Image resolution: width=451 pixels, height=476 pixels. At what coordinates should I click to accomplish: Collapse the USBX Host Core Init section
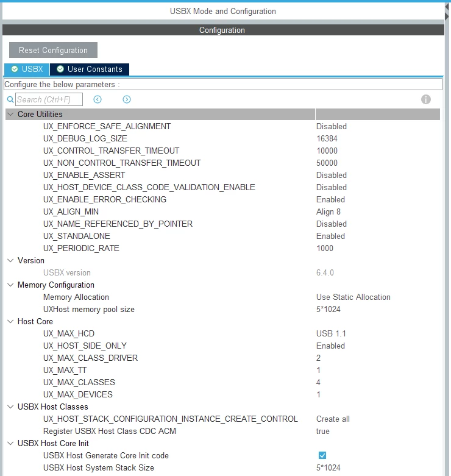pos(10,443)
